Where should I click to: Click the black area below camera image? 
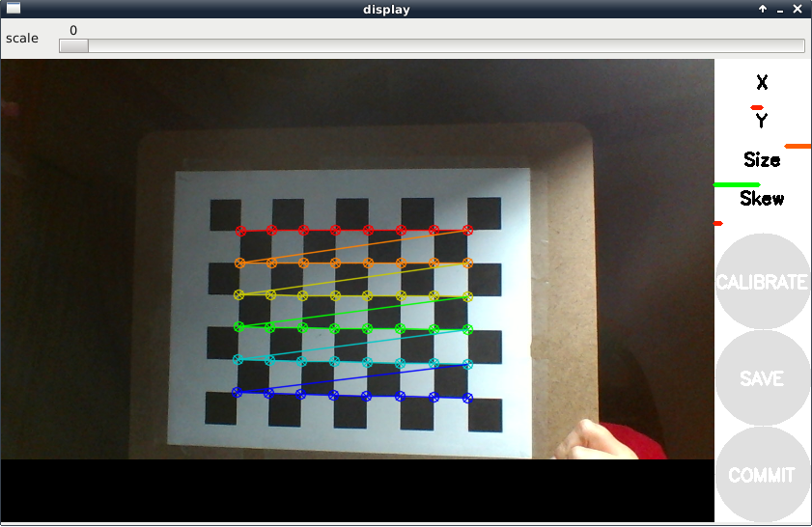tap(357, 491)
